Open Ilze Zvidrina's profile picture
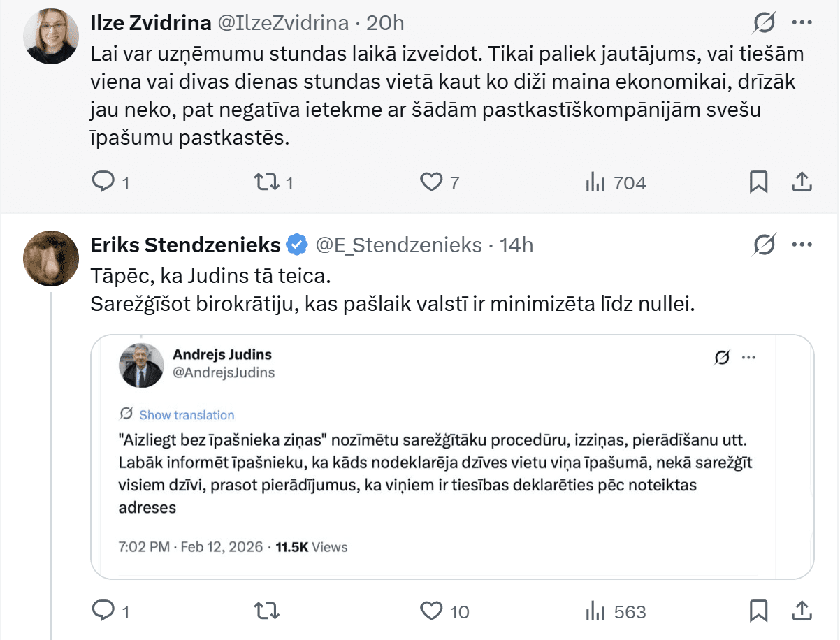Screen dimensions: 840x640 point(51,35)
